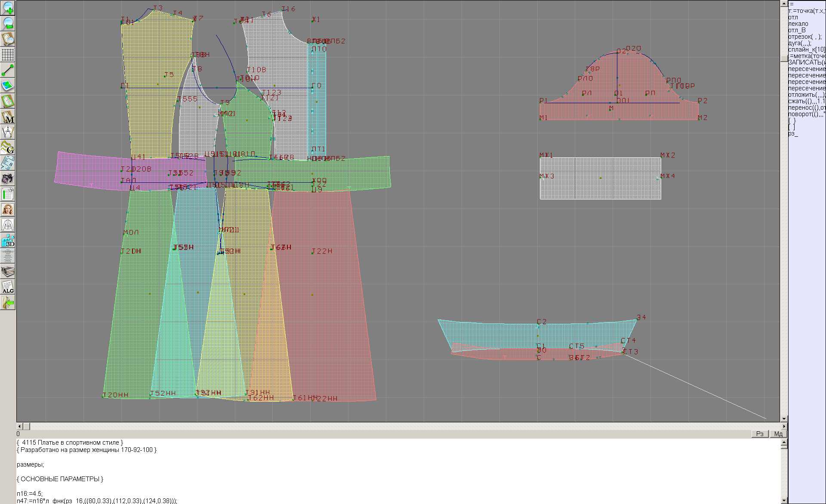Click the camera snapshot icon
This screenshot has width=826, height=504.
click(8, 178)
